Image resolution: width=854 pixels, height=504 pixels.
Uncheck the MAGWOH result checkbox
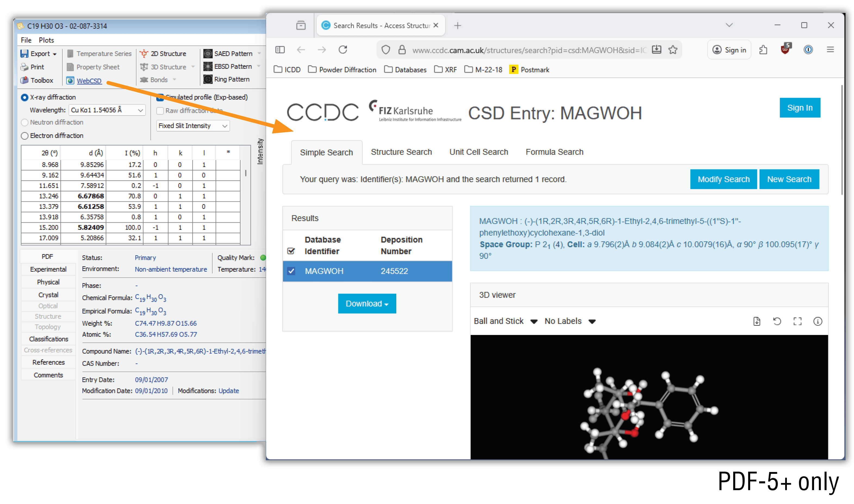(x=291, y=271)
